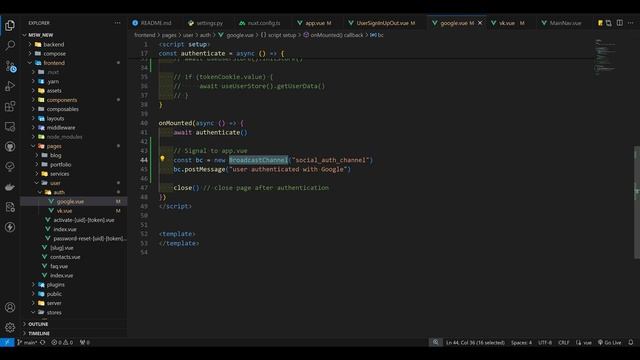Collapse the auth folder
Image resolution: width=640 pixels, height=360 pixels.
tap(59, 192)
